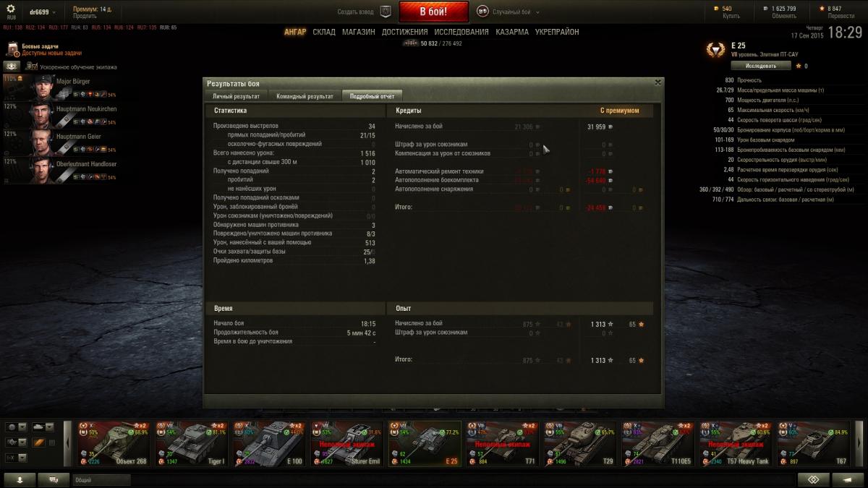Open the vehicle type filter dropdown
868x488 pixels.
43,427
